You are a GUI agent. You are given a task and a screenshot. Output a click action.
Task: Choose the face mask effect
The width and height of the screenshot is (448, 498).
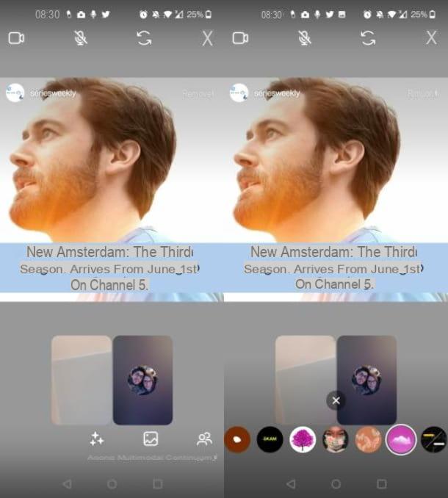[336, 439]
